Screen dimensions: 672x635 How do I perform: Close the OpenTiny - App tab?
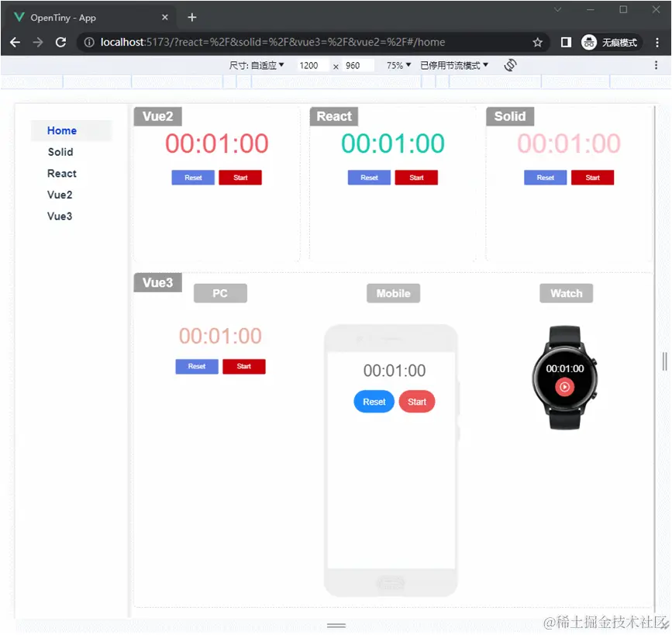165,18
